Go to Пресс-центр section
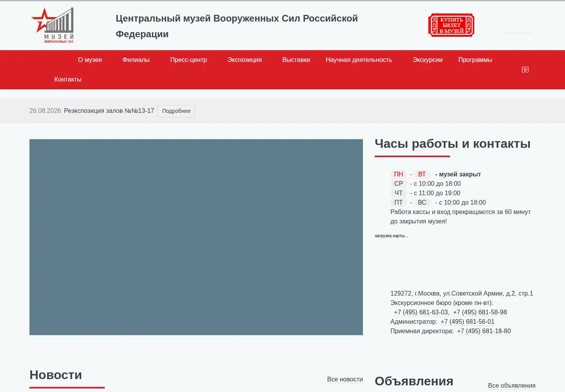The height and width of the screenshot is (392, 565). [188, 60]
